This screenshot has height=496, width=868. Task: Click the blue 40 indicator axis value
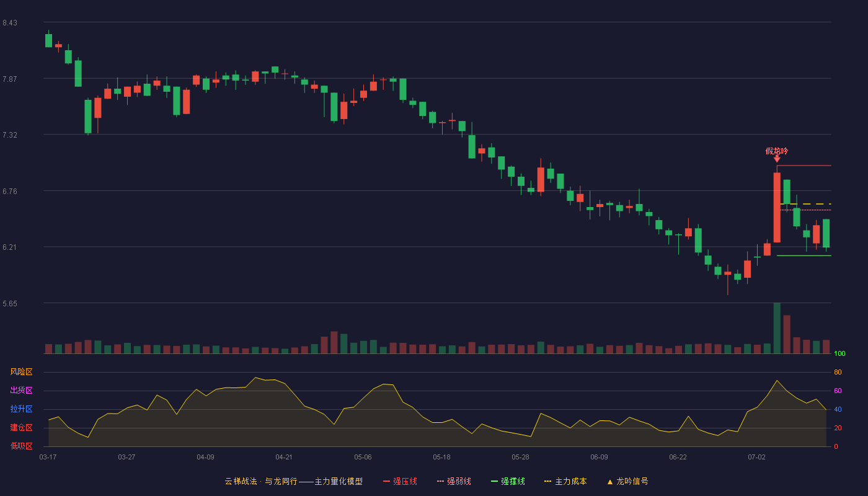pos(838,409)
